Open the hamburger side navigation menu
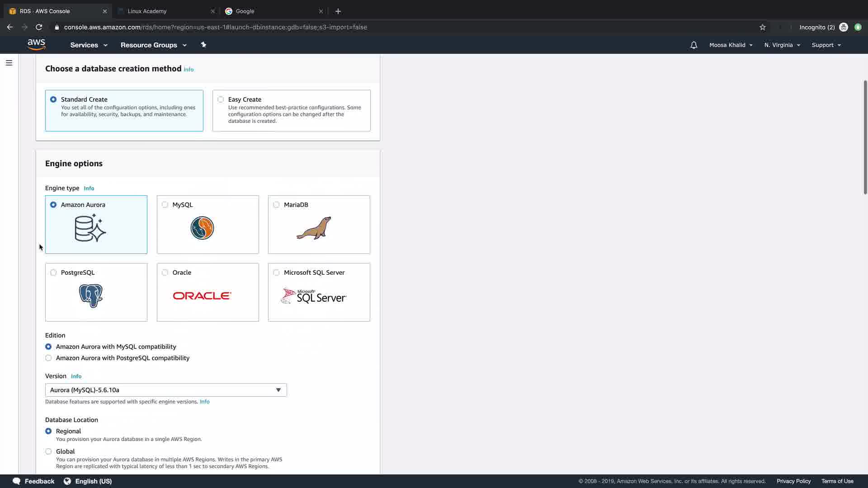868x488 pixels. pyautogui.click(x=9, y=63)
